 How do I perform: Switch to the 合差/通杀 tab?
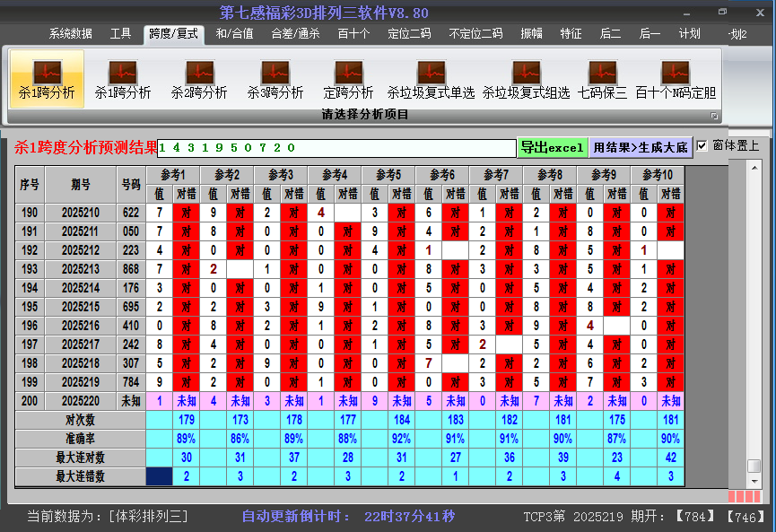295,34
